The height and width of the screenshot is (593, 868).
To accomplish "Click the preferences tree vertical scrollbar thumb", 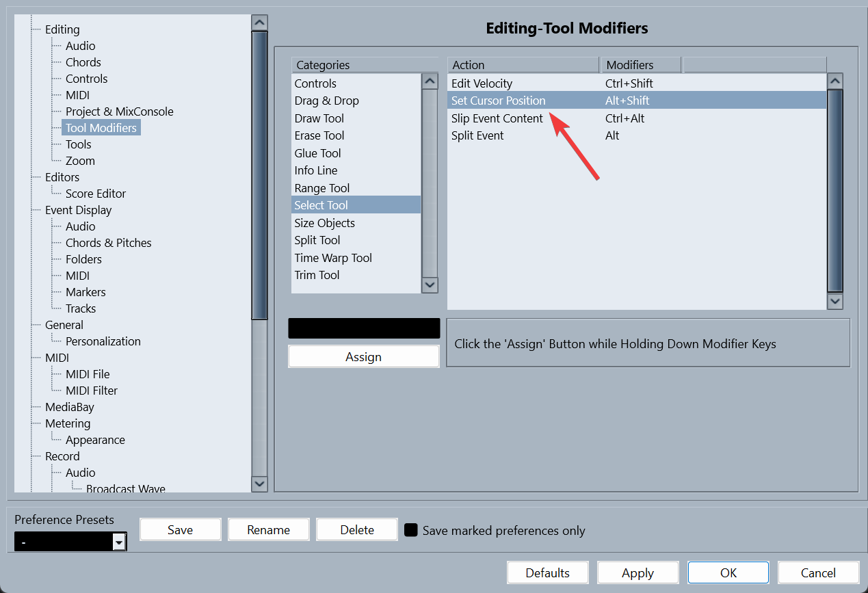I will 259,176.
